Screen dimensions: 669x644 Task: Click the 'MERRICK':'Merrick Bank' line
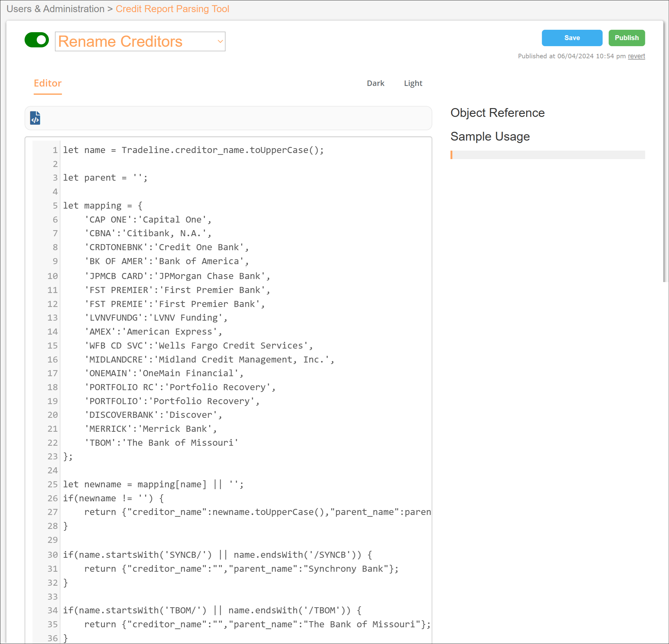click(151, 429)
